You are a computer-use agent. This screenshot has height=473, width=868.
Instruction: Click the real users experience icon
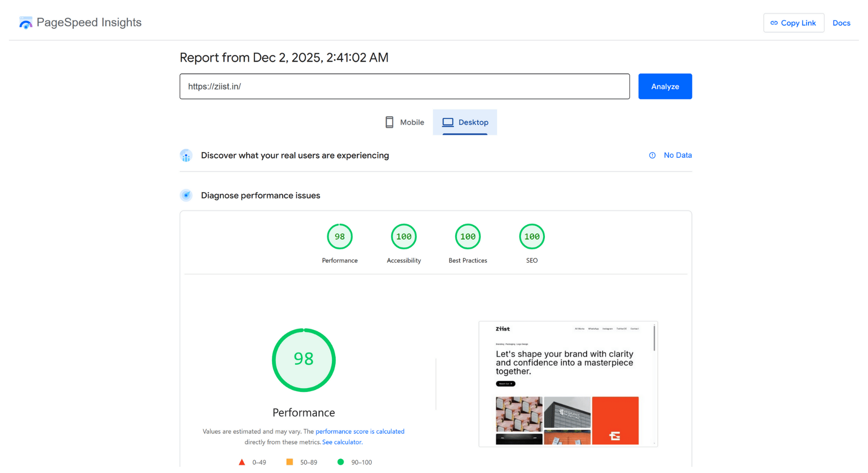[x=186, y=155]
